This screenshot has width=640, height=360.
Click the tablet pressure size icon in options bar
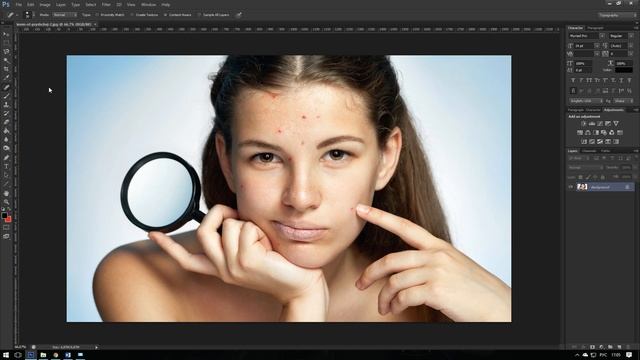[239, 15]
